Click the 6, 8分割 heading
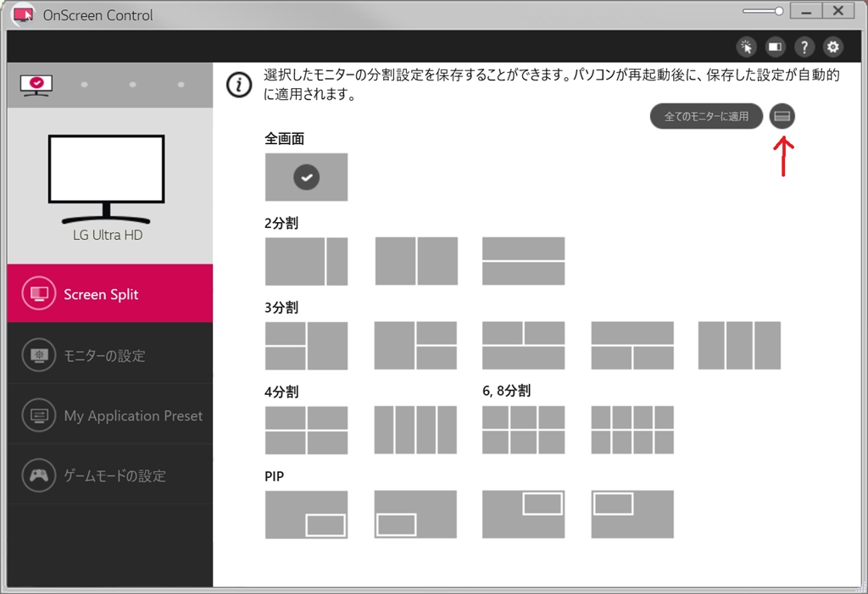868x594 pixels. [x=506, y=391]
